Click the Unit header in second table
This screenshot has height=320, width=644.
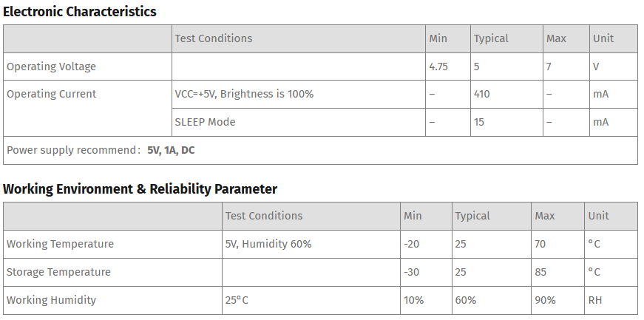[x=598, y=216]
